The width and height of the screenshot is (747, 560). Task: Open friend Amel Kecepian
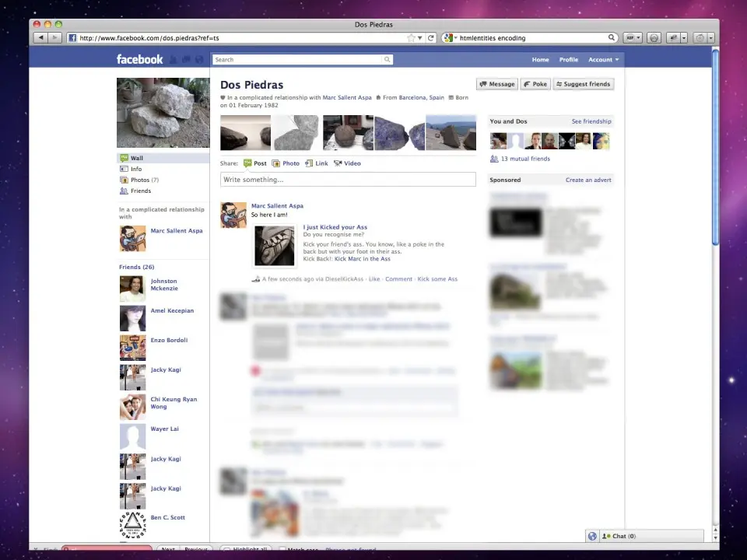[x=172, y=310]
